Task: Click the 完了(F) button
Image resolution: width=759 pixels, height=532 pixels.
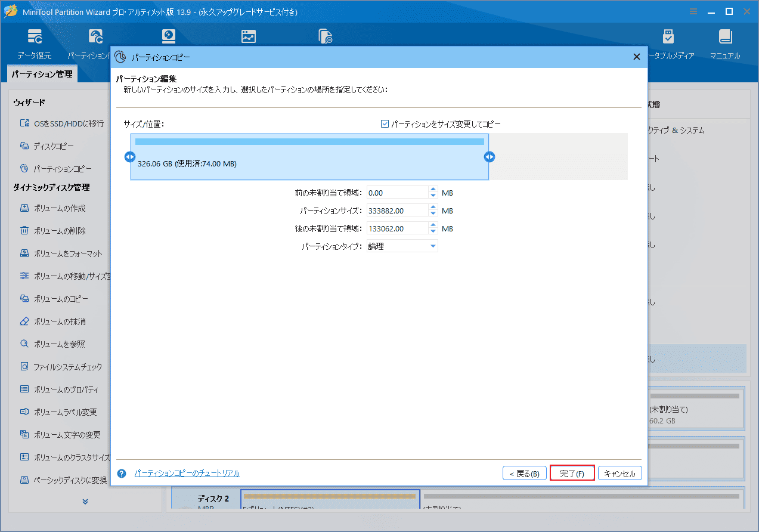Action: click(572, 474)
